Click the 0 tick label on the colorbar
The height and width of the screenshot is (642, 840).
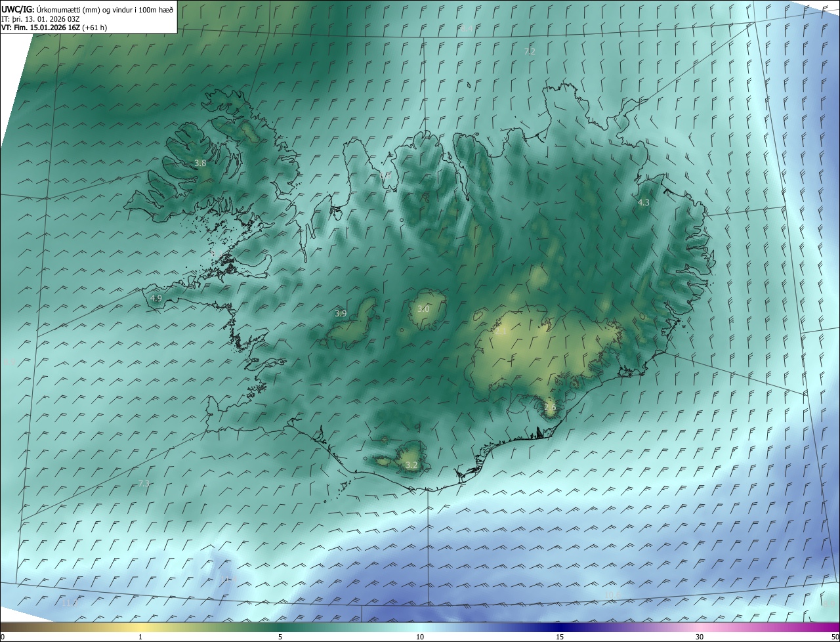click(x=3, y=637)
